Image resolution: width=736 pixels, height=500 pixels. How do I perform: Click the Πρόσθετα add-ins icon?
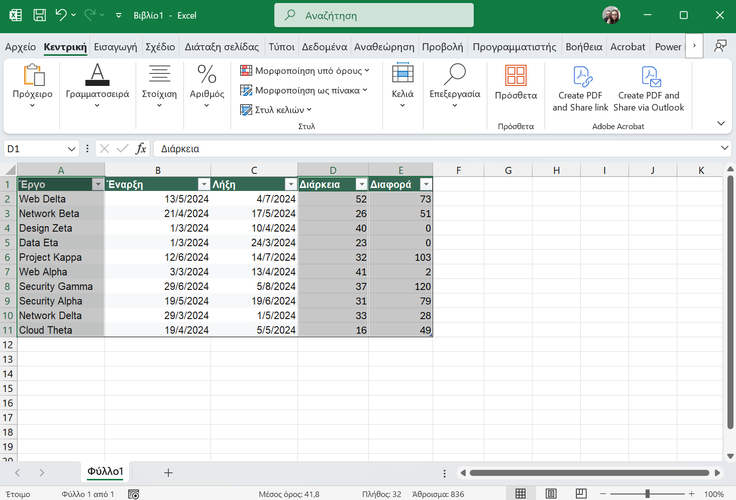pyautogui.click(x=516, y=75)
